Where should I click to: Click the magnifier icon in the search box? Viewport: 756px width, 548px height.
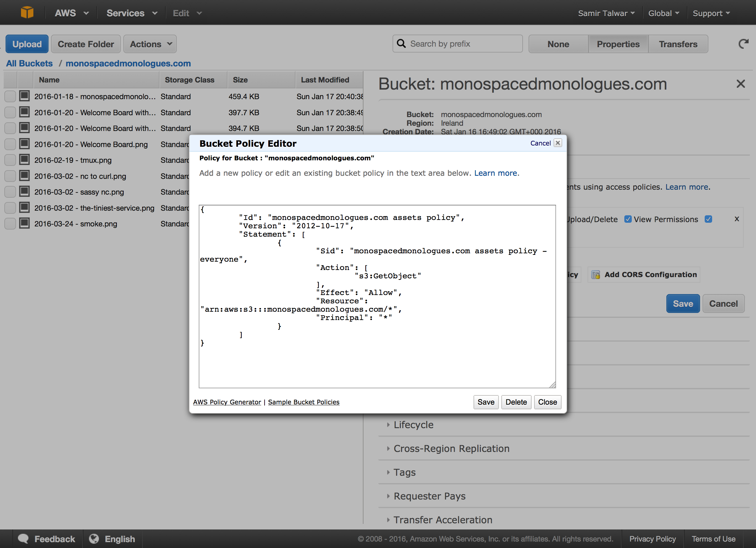coord(401,44)
